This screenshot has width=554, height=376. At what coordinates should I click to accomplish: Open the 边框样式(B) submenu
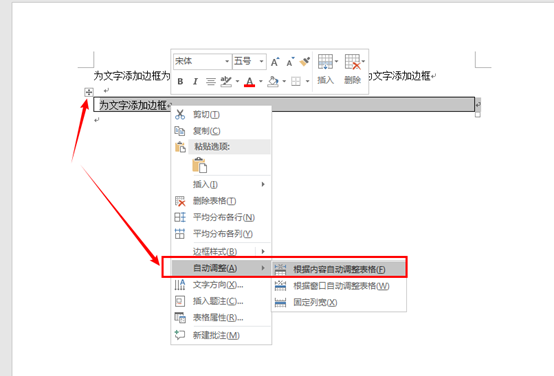[x=221, y=251]
